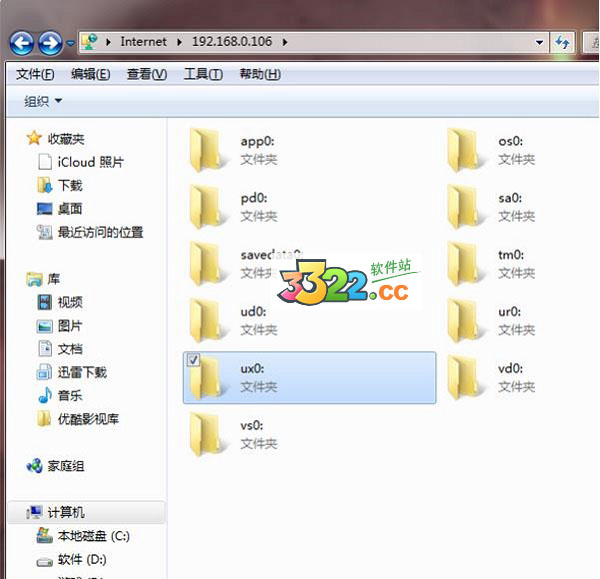Open 视频 video library in sidebar

pyautogui.click(x=70, y=302)
